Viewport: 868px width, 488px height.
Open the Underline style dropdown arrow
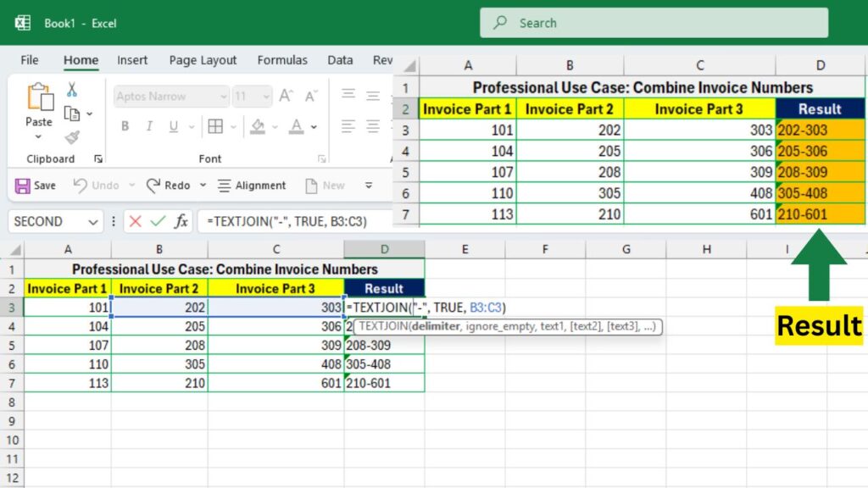[x=191, y=127]
